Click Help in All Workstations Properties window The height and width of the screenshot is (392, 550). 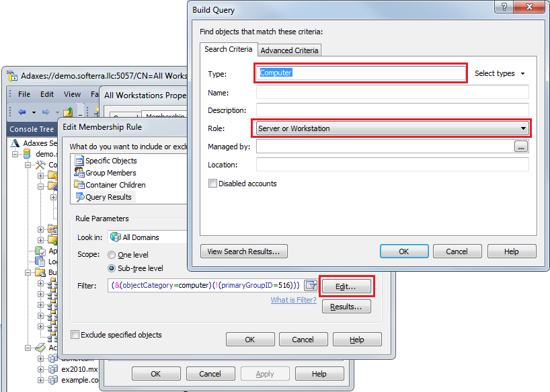pyautogui.click(x=319, y=374)
